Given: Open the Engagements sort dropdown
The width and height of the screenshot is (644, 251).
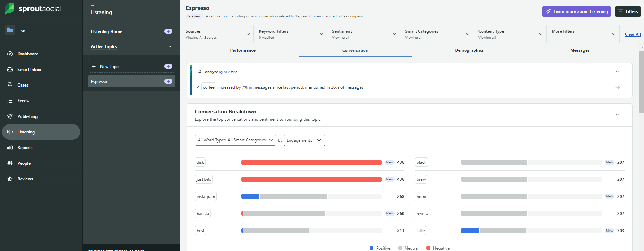Looking at the screenshot, I should (x=304, y=140).
